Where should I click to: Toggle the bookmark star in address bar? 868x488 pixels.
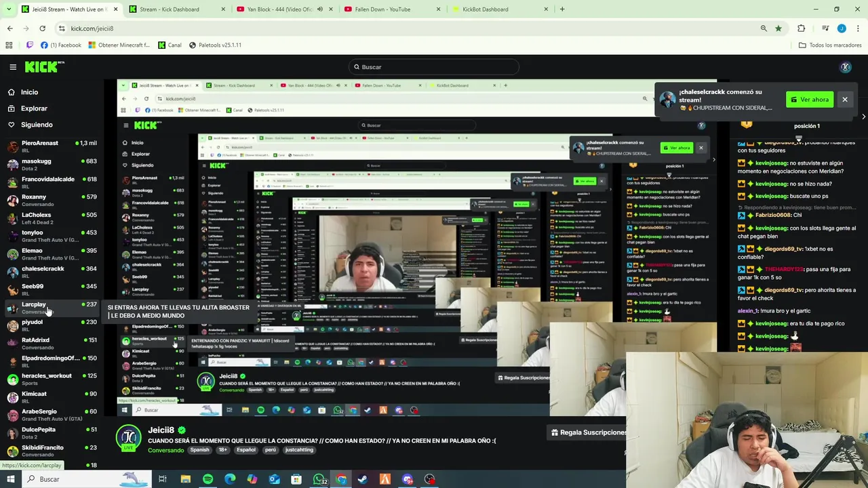(x=778, y=28)
